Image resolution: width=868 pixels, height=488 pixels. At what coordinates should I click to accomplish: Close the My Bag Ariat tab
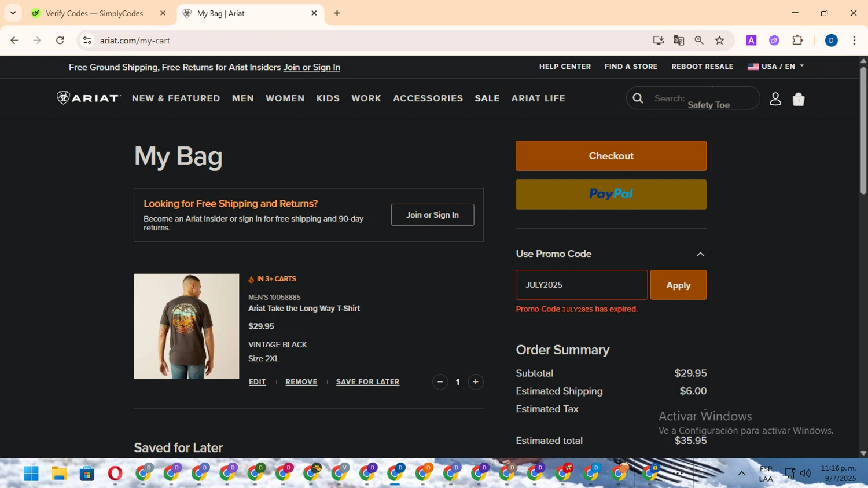(314, 13)
